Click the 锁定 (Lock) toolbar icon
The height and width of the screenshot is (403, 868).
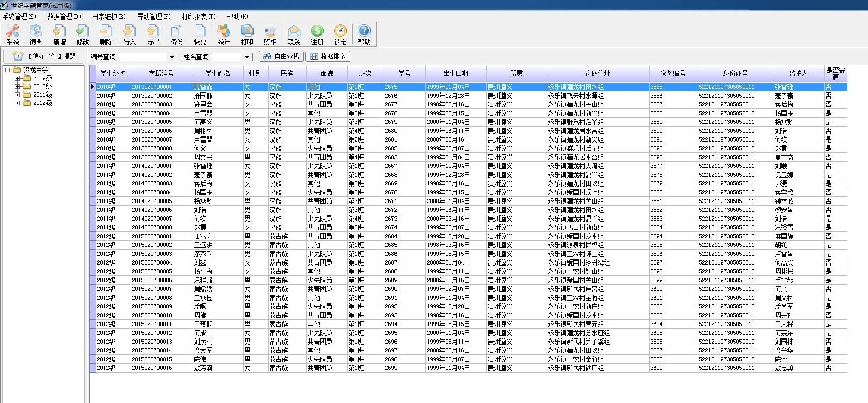click(340, 34)
